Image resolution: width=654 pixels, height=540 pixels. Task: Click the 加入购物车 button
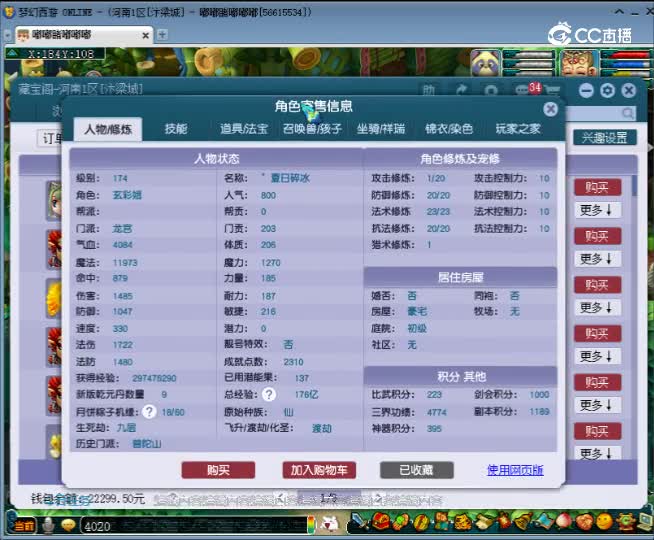coord(319,470)
